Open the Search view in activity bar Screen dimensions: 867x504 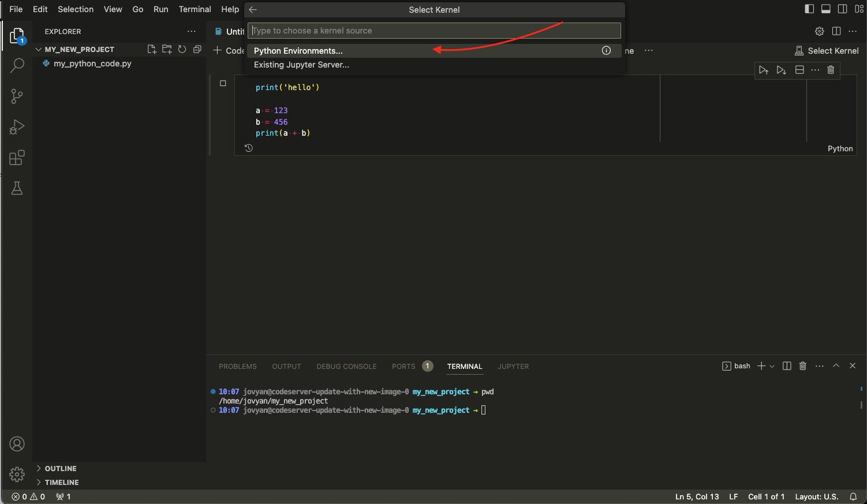click(x=17, y=65)
